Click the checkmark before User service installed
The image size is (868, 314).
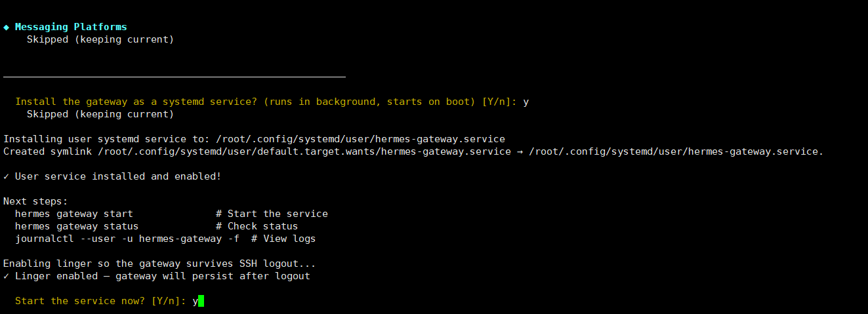[7, 176]
